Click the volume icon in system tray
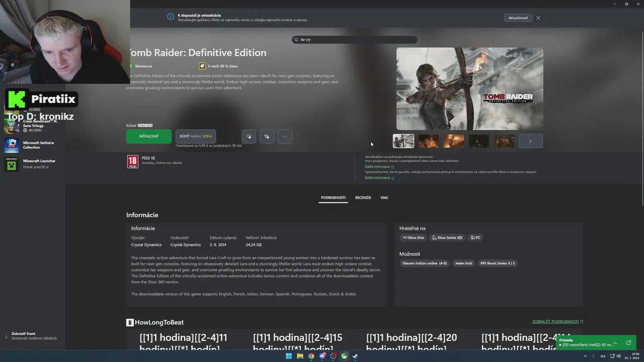Viewport: 644px width, 362px height. click(618, 356)
